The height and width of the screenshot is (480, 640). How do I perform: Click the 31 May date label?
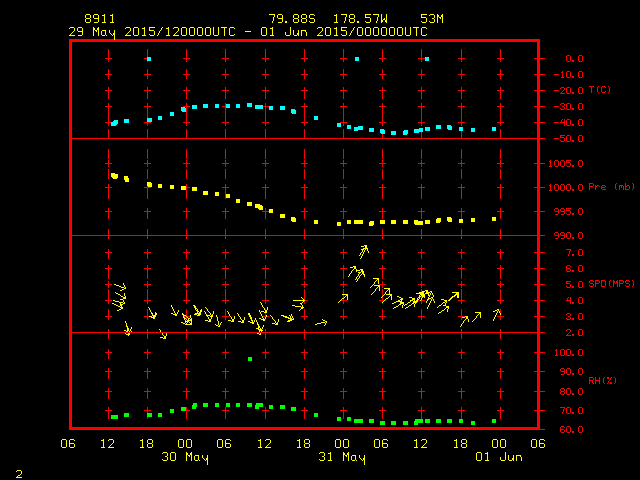point(342,457)
